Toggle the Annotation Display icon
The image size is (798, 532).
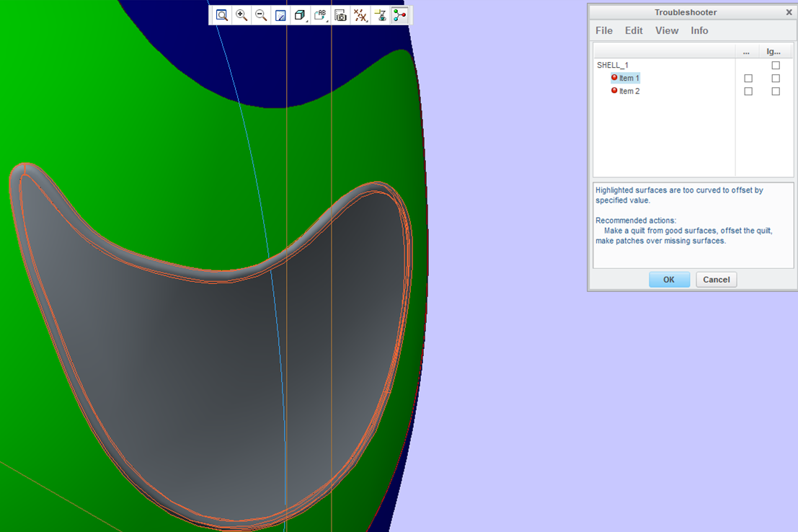coord(380,15)
